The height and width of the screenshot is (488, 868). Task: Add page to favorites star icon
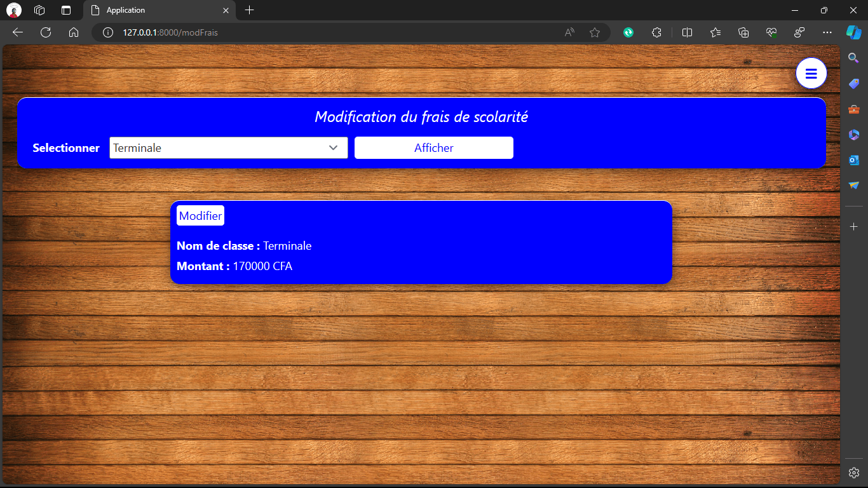(595, 32)
